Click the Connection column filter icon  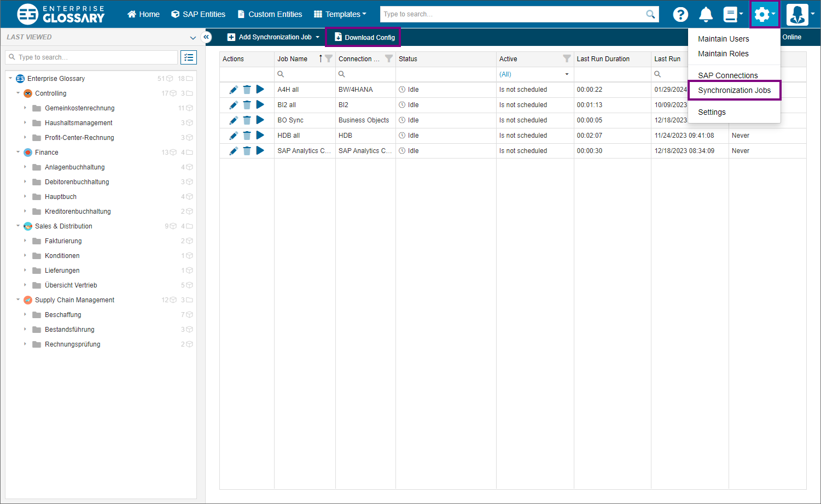[x=389, y=59]
